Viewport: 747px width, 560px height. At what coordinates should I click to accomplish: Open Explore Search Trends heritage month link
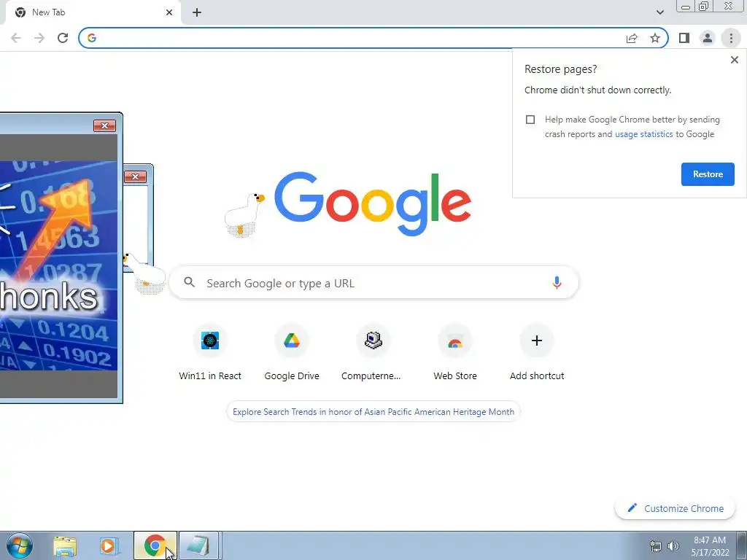373,412
